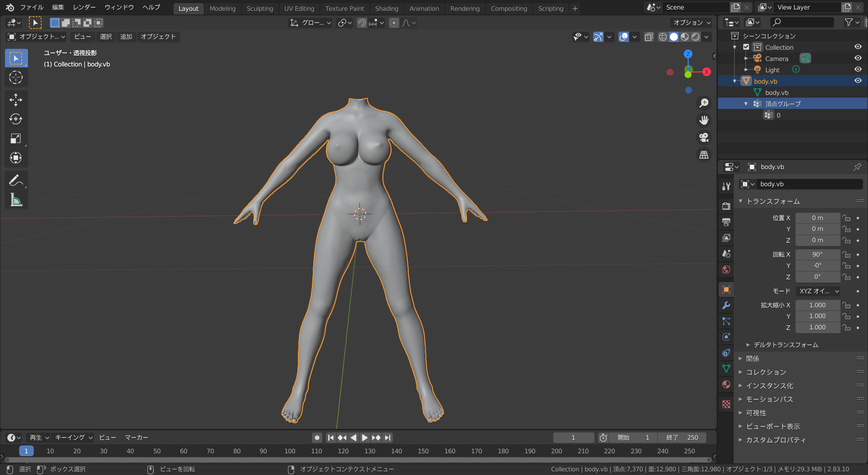Viewport: 868px width, 475px height.
Task: Pick the Transform tool
Action: [x=16, y=158]
